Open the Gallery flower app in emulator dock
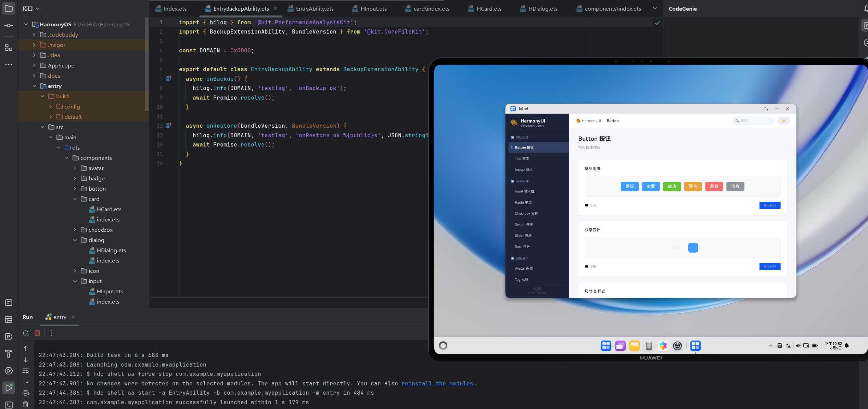This screenshot has width=868, height=409. (663, 346)
